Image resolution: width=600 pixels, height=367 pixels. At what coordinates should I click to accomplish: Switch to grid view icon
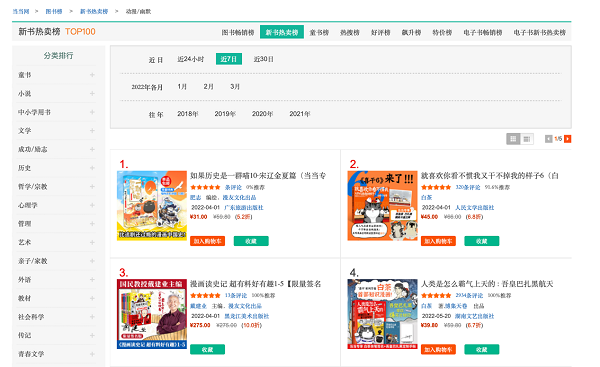tap(513, 139)
